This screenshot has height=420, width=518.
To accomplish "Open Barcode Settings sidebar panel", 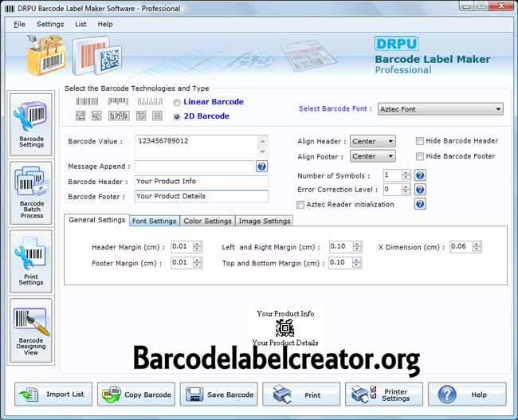I will point(31,124).
